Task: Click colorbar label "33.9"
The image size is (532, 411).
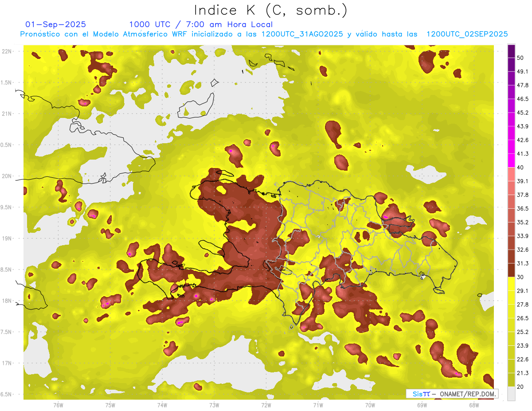Action: [522, 236]
